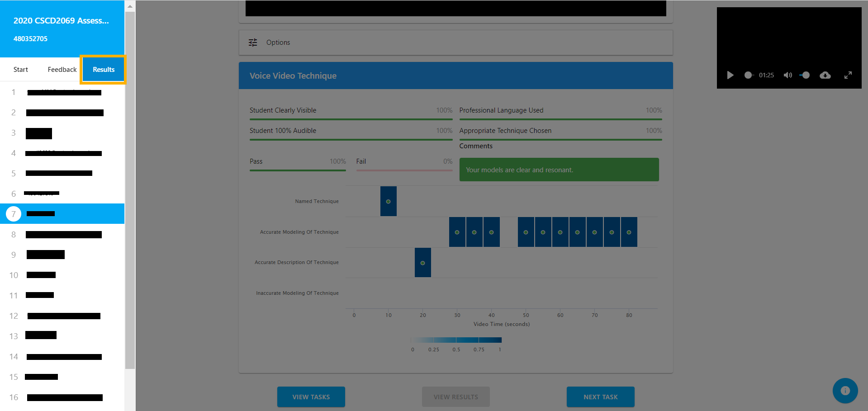
Task: Open the info button at bottom right
Action: [x=845, y=391]
